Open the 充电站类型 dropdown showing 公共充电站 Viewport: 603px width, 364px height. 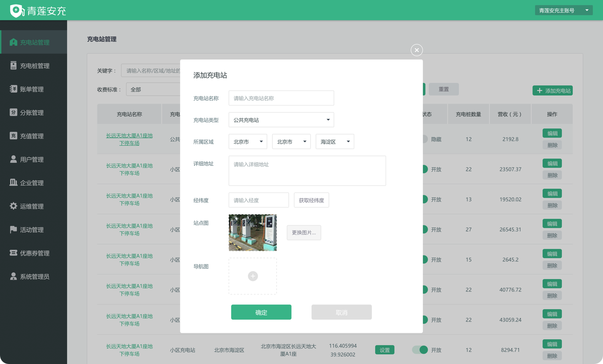pos(281,120)
